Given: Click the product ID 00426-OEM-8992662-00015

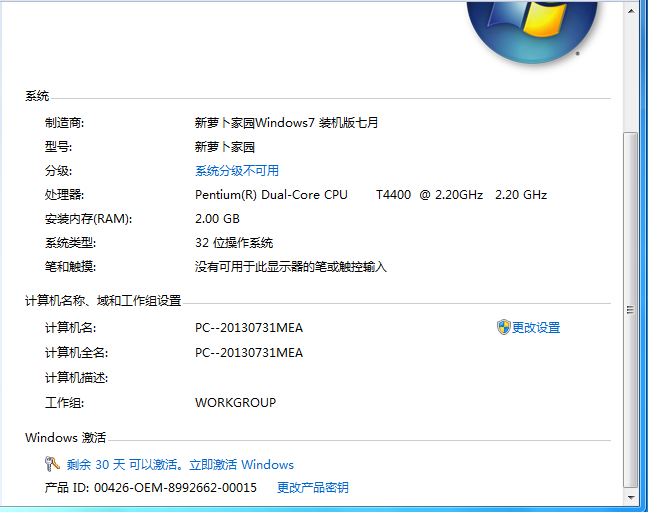Looking at the screenshot, I should (x=175, y=488).
